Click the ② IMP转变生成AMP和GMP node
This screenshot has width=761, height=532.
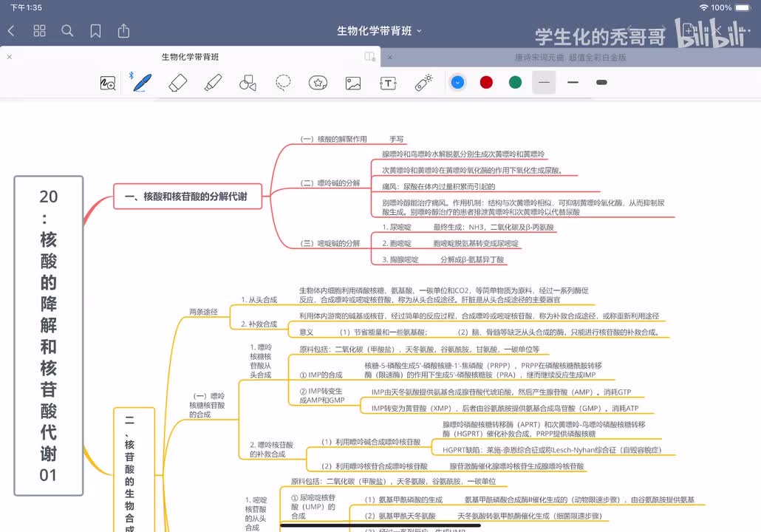coord(322,395)
